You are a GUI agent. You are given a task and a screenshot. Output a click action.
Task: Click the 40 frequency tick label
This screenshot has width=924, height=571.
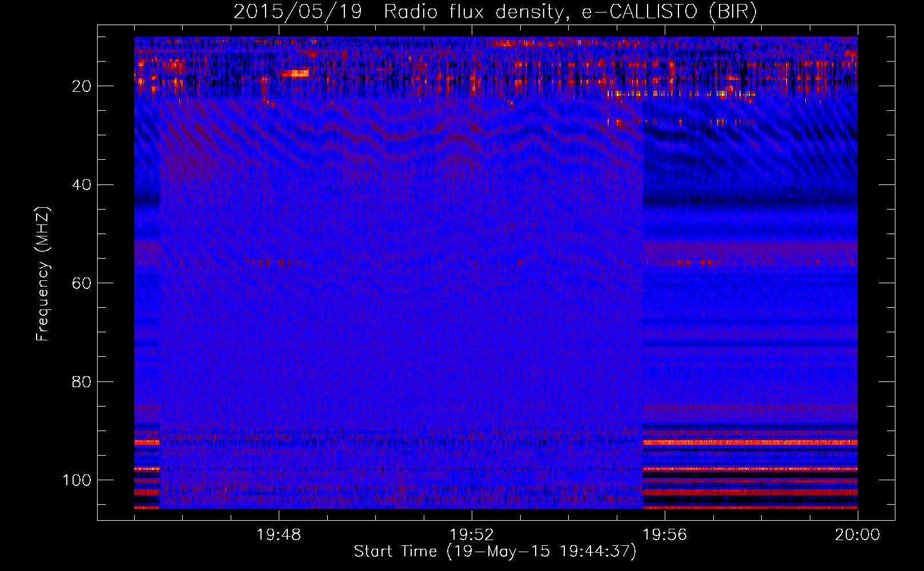[82, 185]
